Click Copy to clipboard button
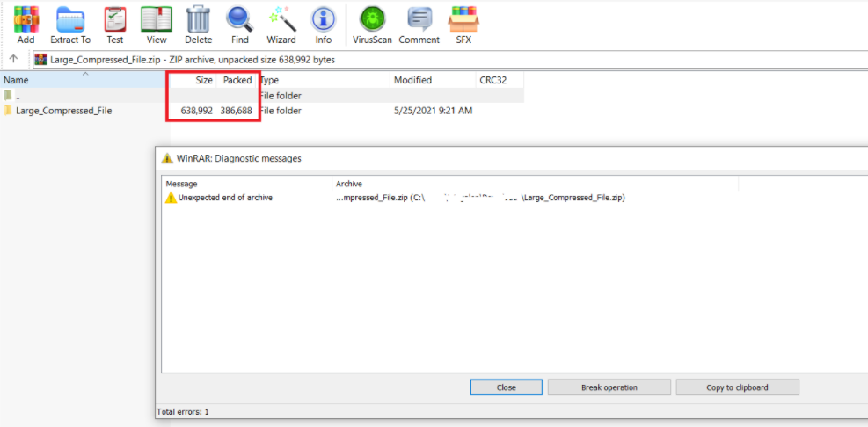Screen dimensions: 868x427 click(737, 387)
